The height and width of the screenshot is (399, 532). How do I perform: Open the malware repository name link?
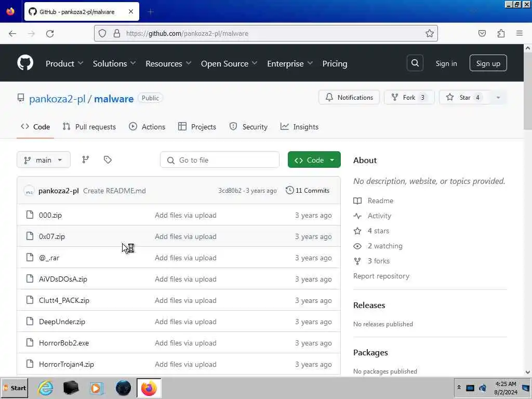click(114, 99)
